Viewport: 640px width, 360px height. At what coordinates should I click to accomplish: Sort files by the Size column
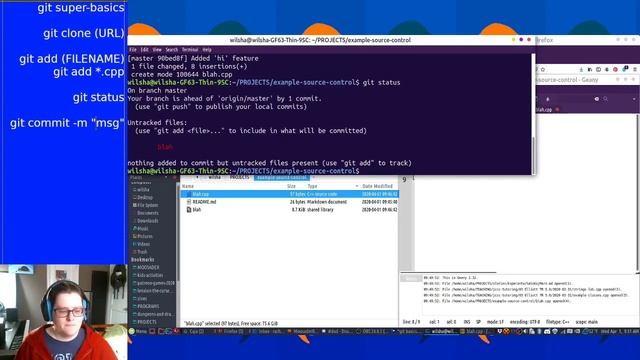pos(291,186)
